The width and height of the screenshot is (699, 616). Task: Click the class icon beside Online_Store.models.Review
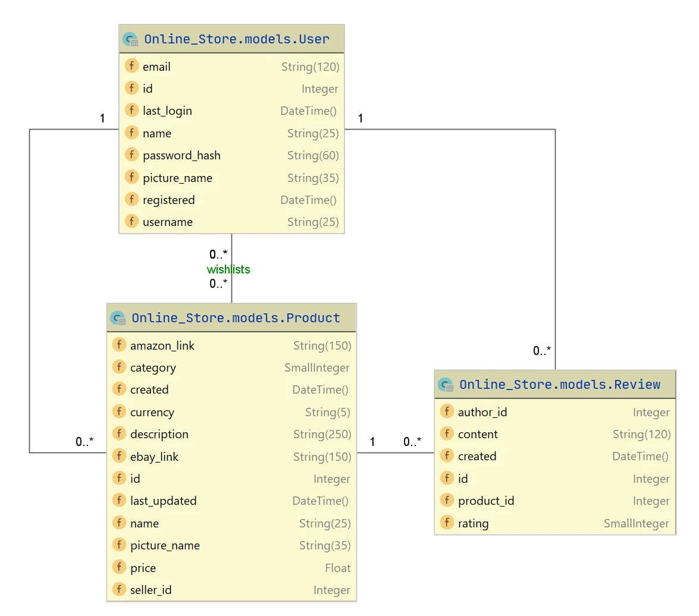coord(446,385)
